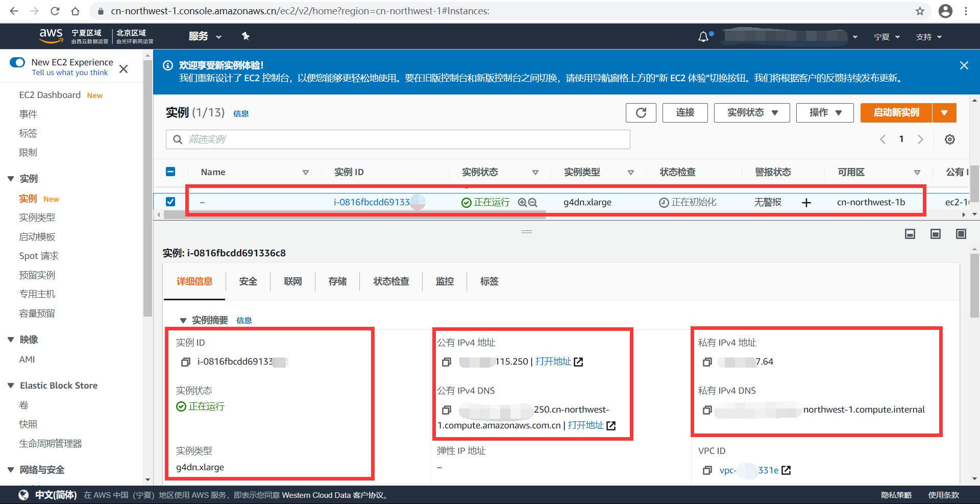The height and width of the screenshot is (504, 980).
Task: Click the 筛选实例 search field
Action: (397, 139)
